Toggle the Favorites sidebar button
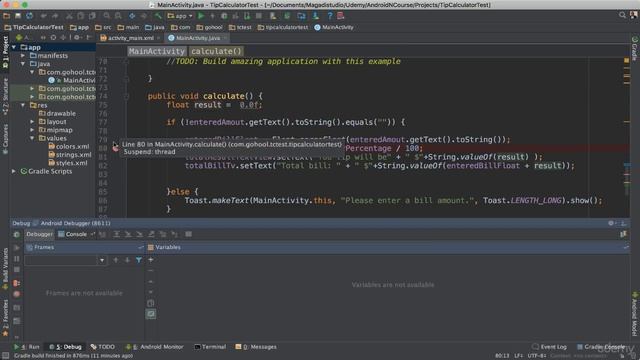This screenshot has height=360, width=640. tap(5, 318)
